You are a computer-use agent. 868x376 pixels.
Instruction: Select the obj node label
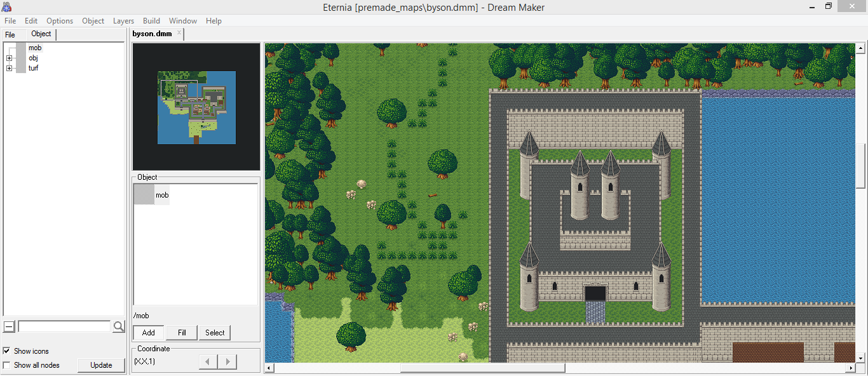point(33,58)
